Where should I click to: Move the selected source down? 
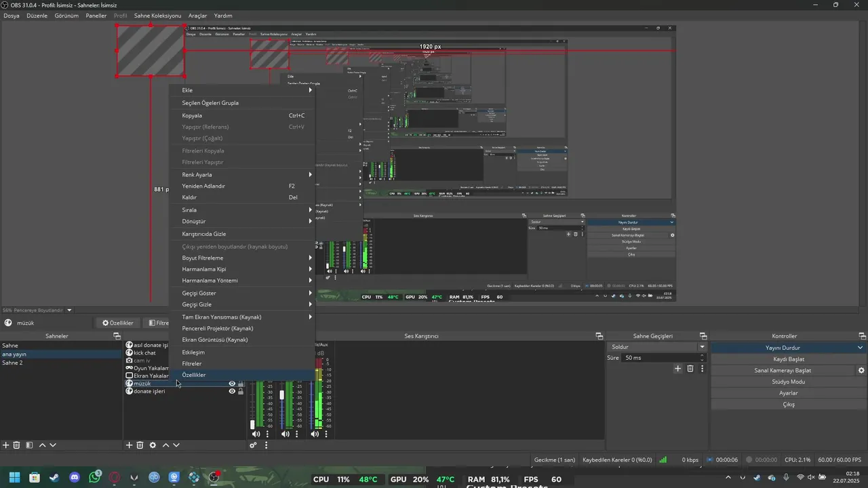[x=176, y=445]
